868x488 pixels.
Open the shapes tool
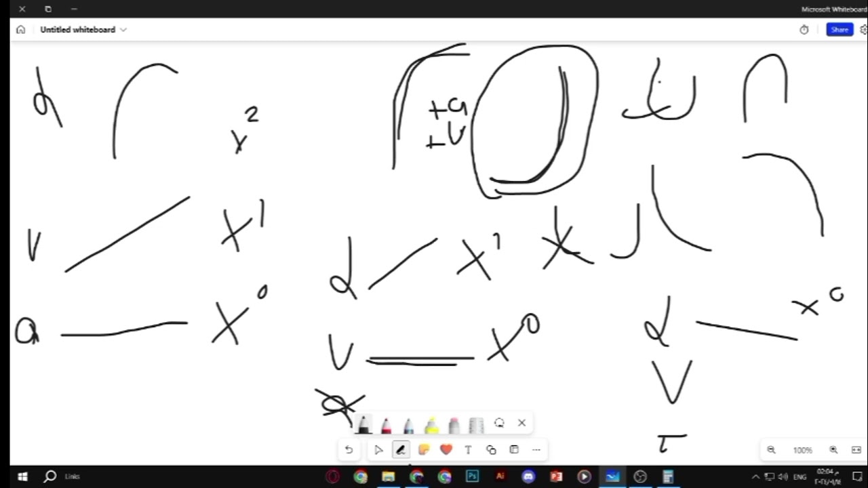[491, 449]
